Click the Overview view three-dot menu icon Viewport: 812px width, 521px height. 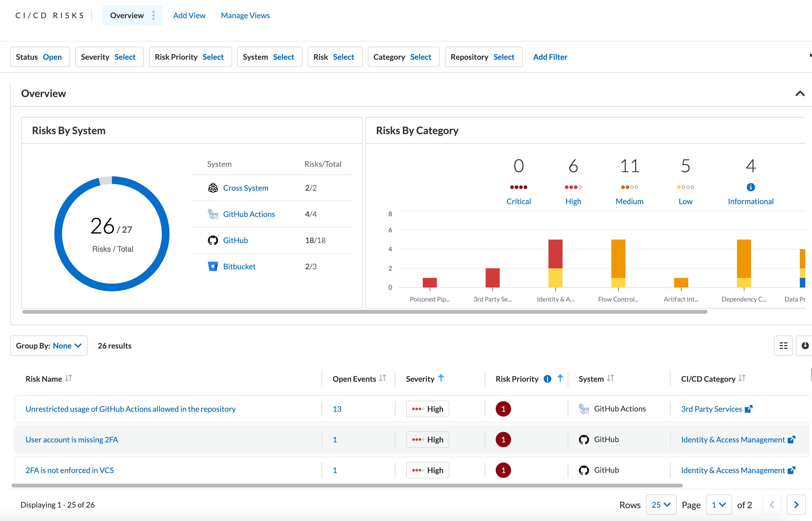[x=154, y=15]
